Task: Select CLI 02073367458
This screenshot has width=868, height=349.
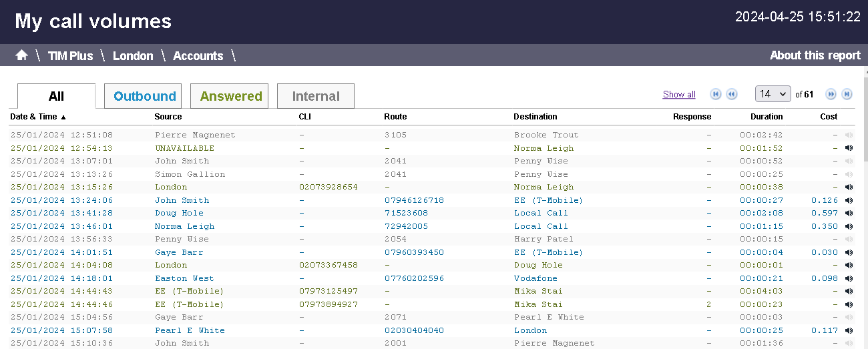Action: pos(328,265)
